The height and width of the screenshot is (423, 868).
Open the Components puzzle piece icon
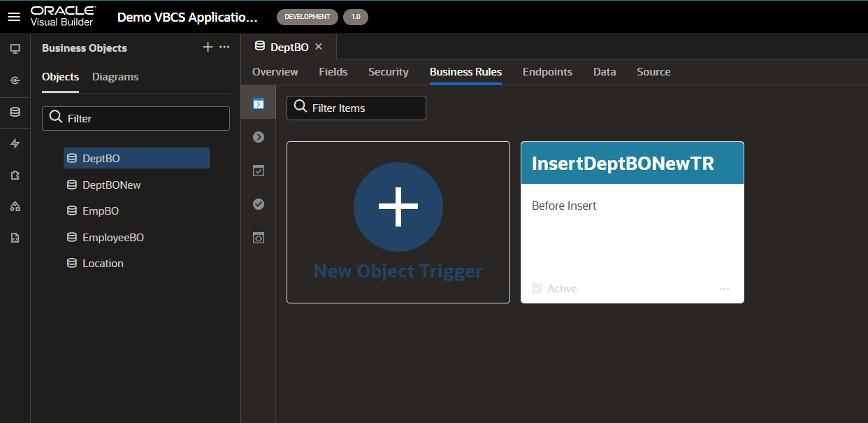[15, 175]
